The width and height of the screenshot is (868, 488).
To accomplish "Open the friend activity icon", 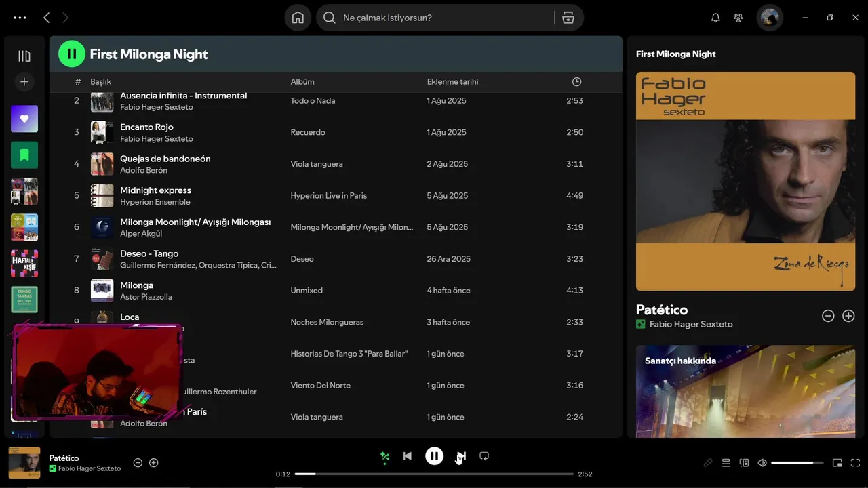I will point(738,18).
